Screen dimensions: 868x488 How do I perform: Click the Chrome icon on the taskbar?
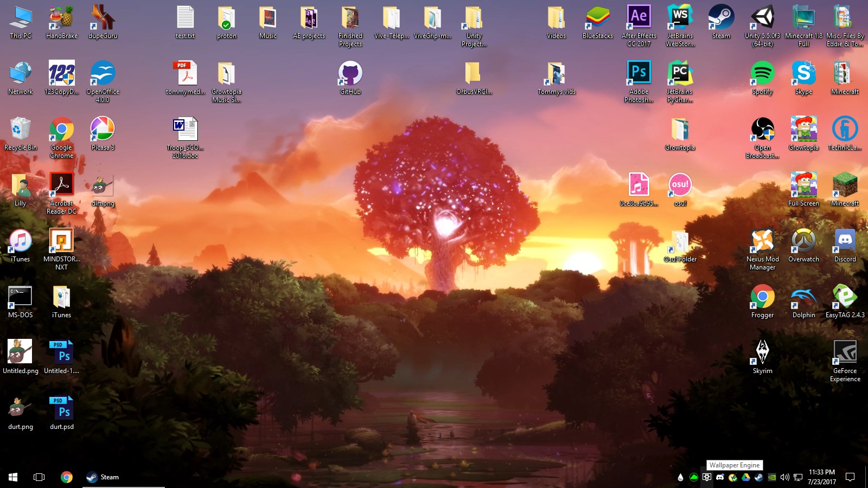tap(67, 477)
